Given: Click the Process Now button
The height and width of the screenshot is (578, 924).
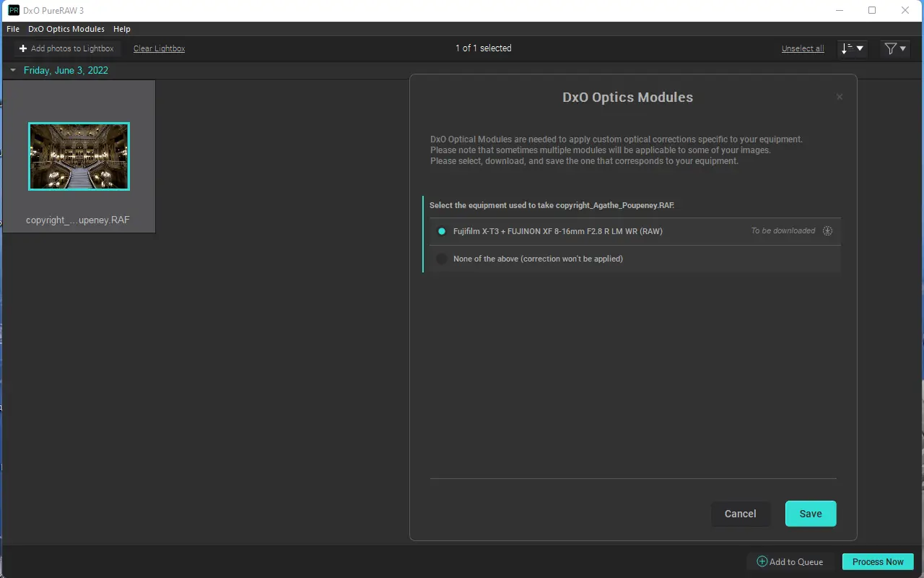Looking at the screenshot, I should click(877, 561).
